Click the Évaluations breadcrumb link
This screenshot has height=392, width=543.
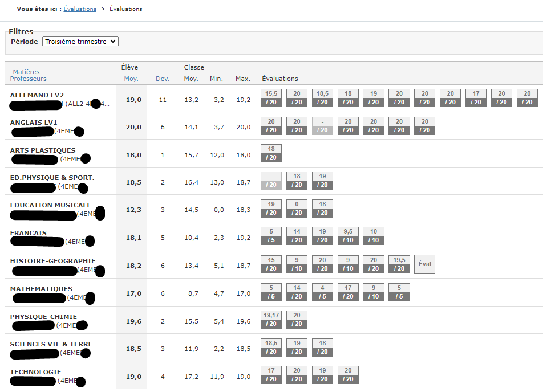[x=80, y=9]
